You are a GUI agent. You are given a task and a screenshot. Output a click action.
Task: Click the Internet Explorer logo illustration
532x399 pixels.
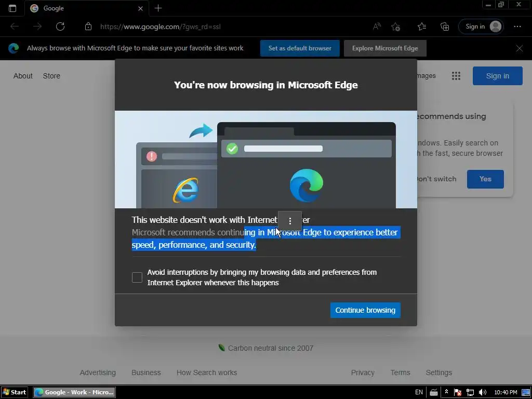click(x=185, y=190)
